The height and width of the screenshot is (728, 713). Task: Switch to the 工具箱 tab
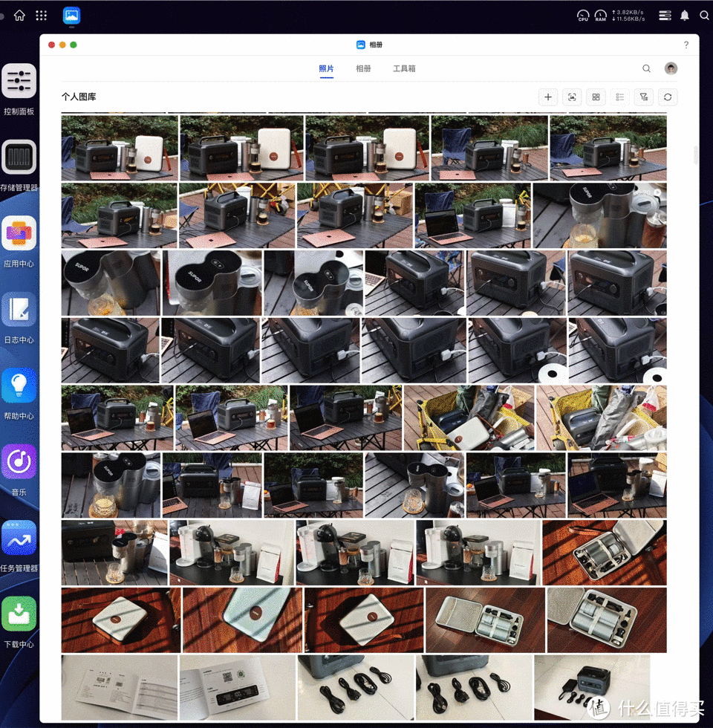click(404, 68)
